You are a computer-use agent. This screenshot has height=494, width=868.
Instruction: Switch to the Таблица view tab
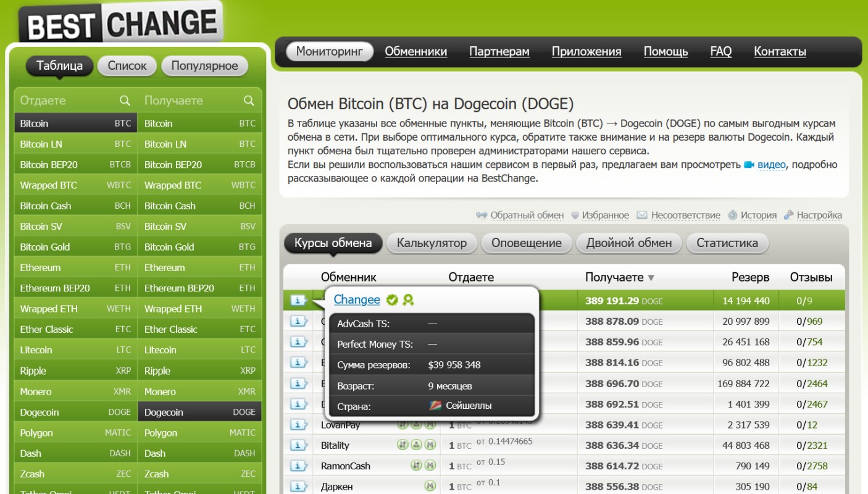point(59,66)
